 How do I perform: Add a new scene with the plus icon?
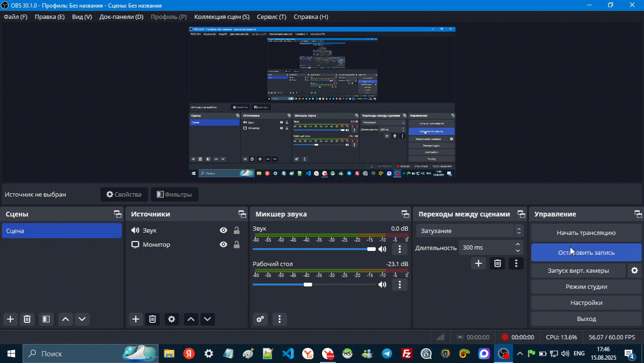point(10,319)
